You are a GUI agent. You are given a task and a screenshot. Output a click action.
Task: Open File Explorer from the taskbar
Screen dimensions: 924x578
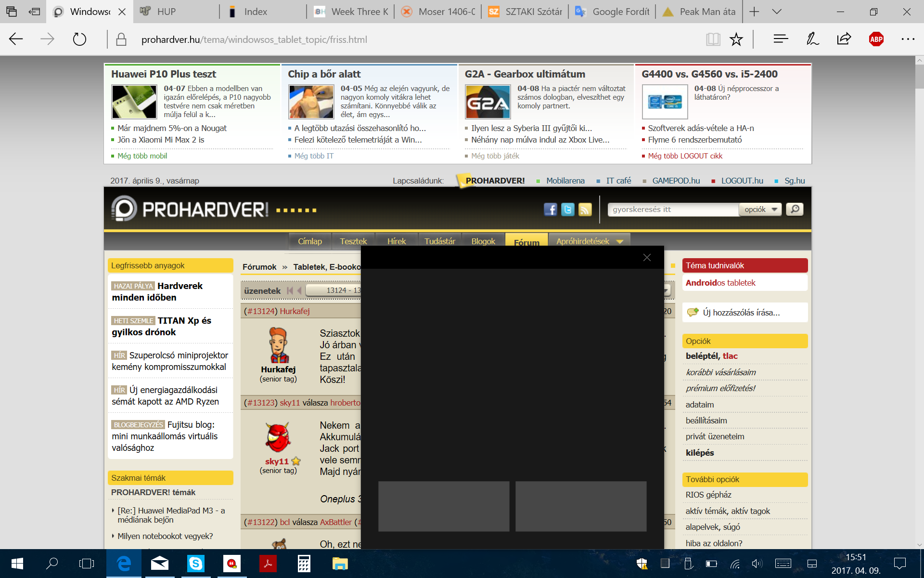pos(340,563)
